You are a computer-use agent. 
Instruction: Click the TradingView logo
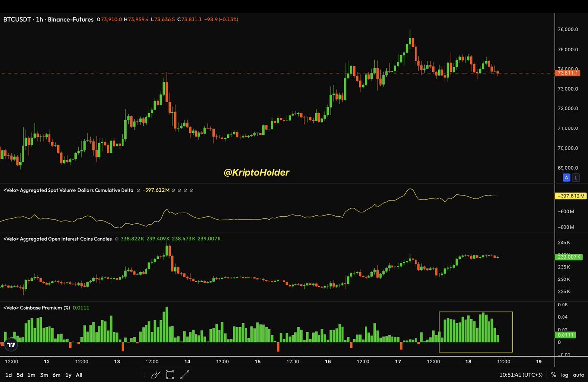[12, 345]
